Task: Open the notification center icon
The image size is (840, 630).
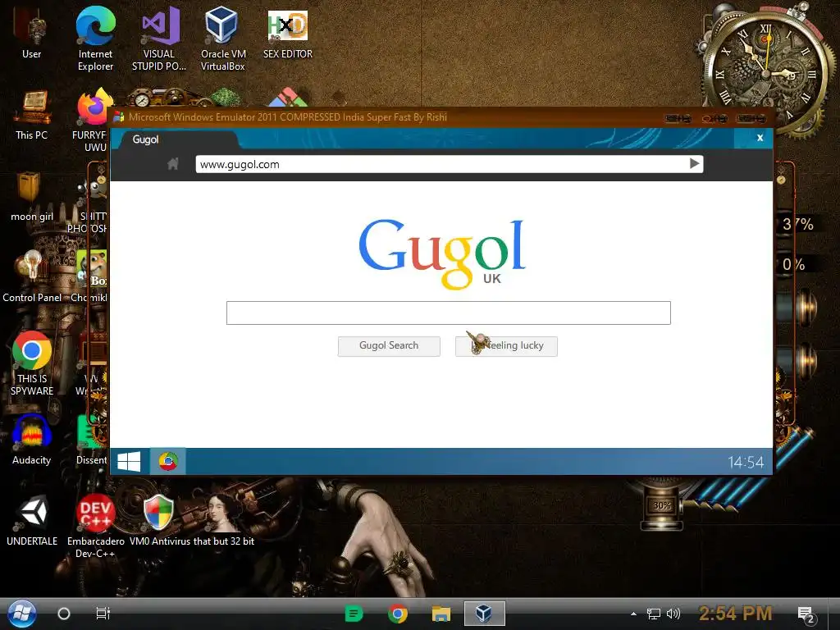Action: click(x=806, y=614)
